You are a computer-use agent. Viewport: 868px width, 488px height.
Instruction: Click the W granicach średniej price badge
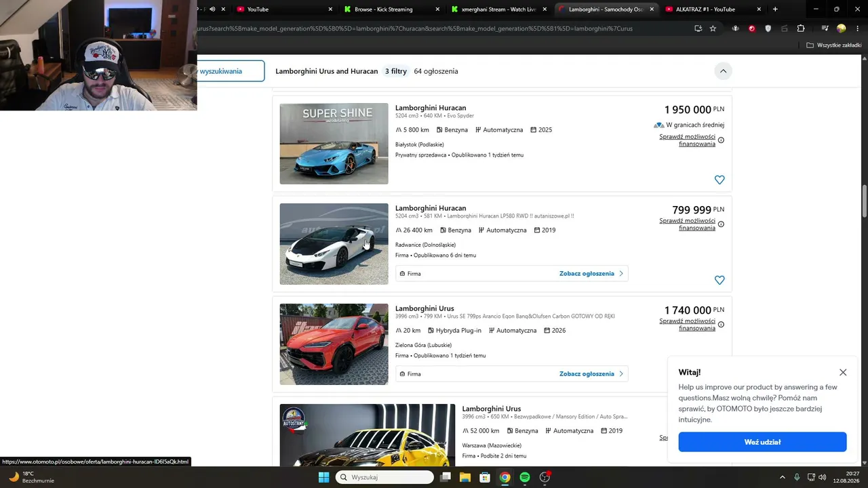click(689, 125)
